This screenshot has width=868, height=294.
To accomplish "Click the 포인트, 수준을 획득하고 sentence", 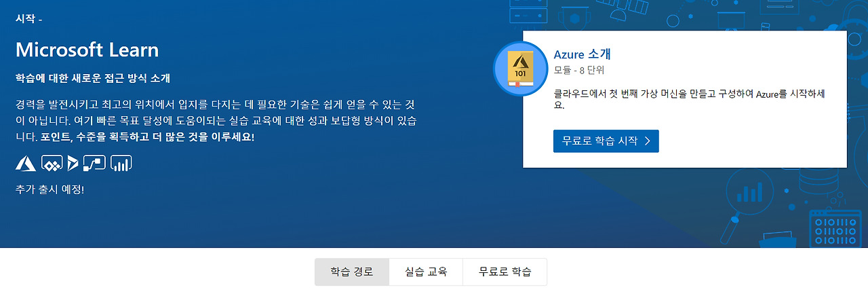I will coord(147,137).
